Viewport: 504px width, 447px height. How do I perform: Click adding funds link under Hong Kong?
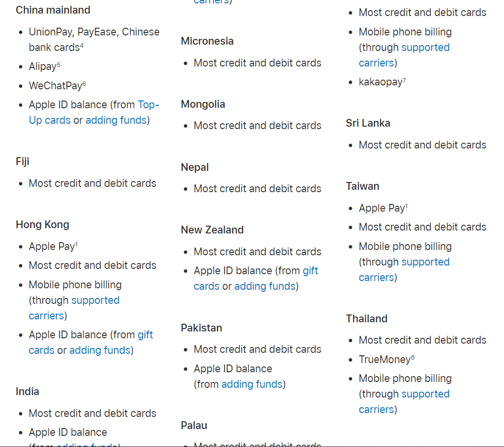click(x=100, y=350)
